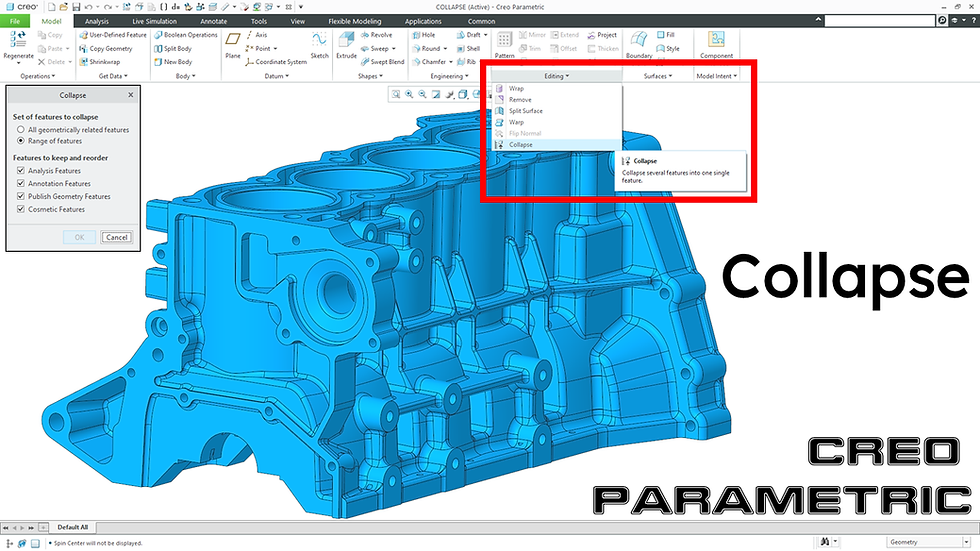The image size is (980, 551).
Task: Expand the Engineering group dropdown
Action: (449, 76)
